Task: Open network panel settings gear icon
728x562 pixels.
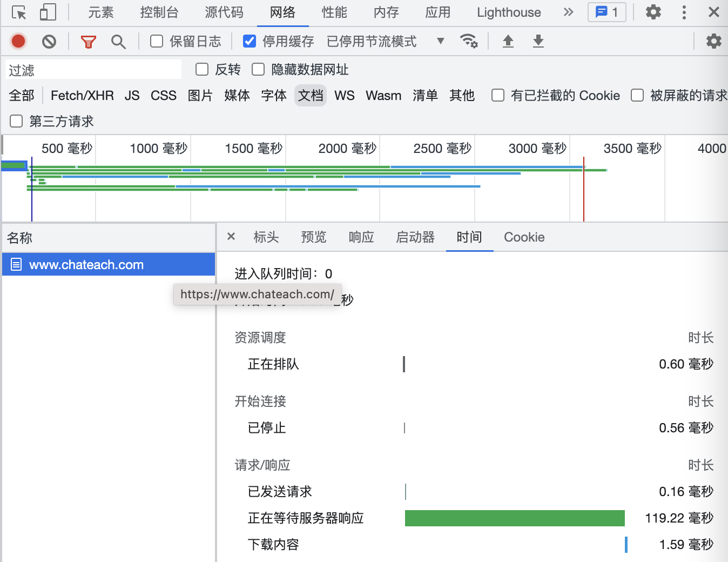Action: coord(713,41)
